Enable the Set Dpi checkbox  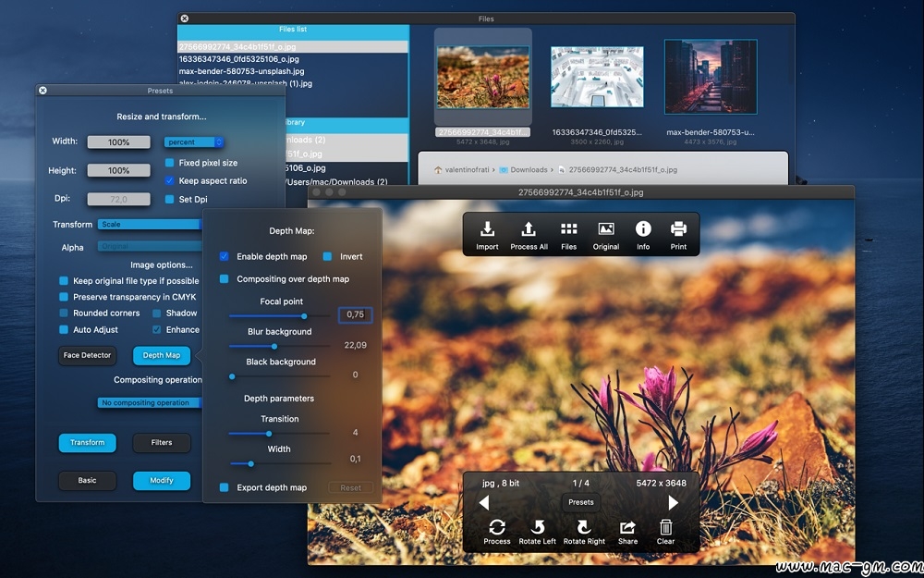(170, 200)
